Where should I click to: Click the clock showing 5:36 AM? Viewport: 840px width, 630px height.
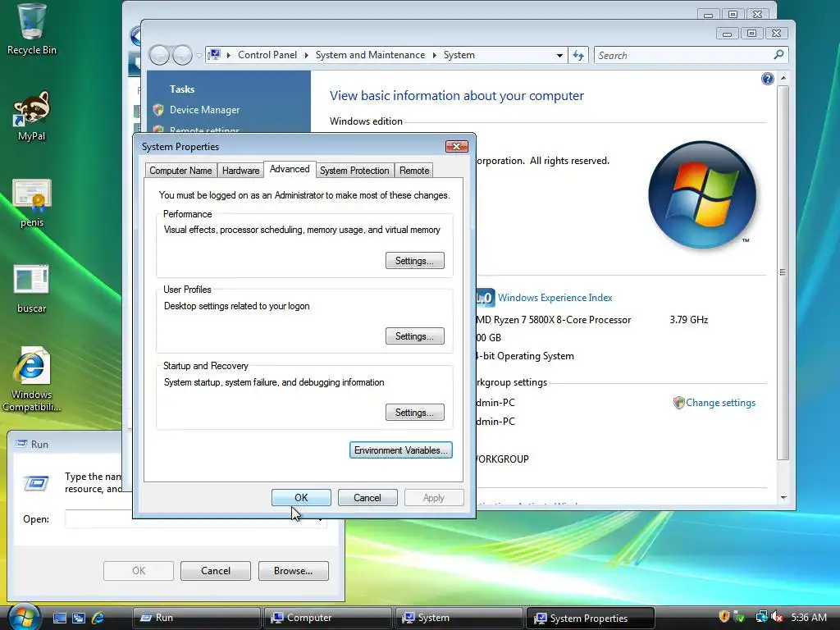(808, 617)
